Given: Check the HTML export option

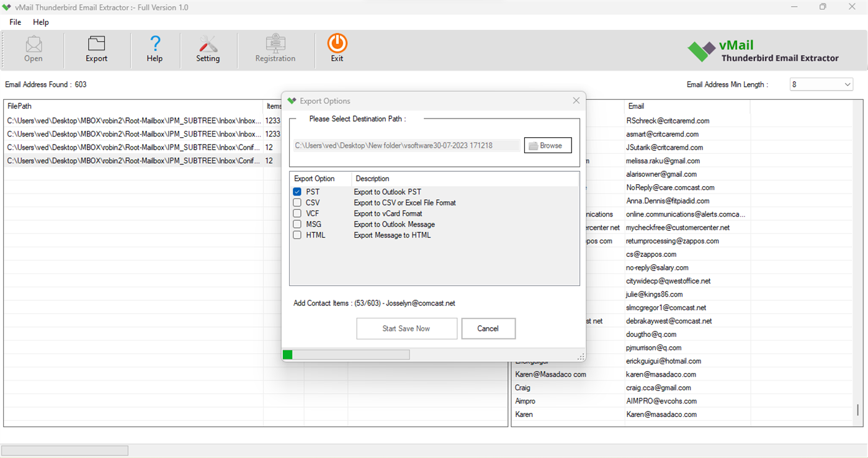Looking at the screenshot, I should 297,235.
